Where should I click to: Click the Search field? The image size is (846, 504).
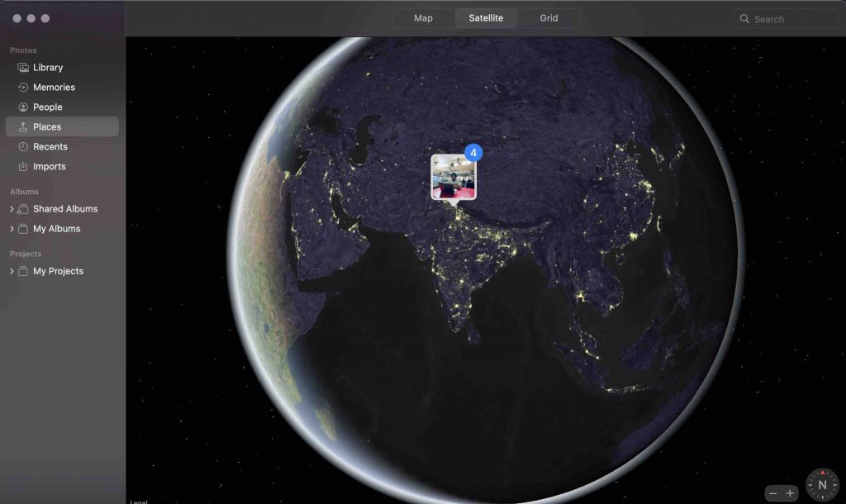click(x=785, y=19)
